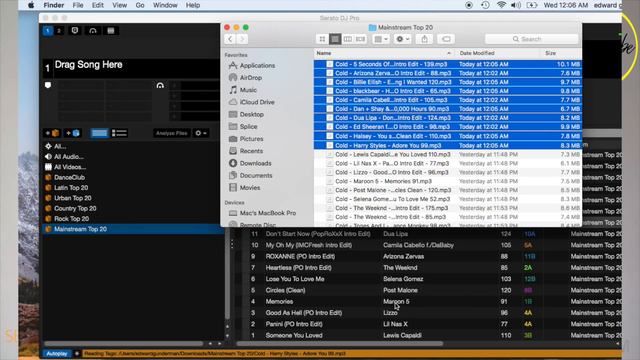Go forward in the Finder window
The image size is (640, 360).
tap(242, 39)
